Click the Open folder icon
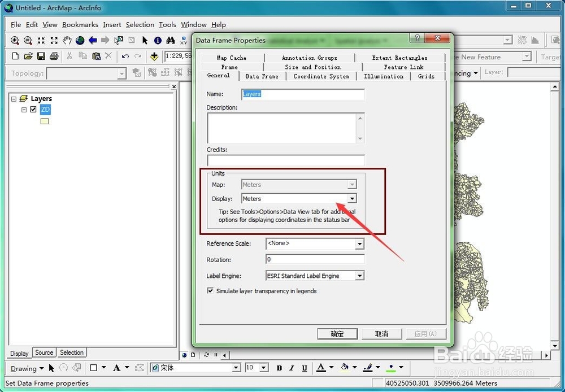This screenshot has height=392, width=565. (28, 56)
